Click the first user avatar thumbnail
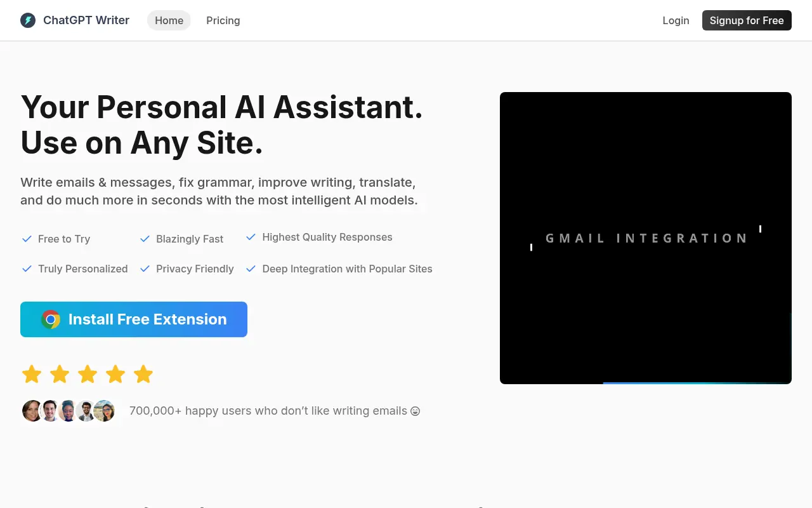Image resolution: width=812 pixels, height=508 pixels. [x=32, y=411]
